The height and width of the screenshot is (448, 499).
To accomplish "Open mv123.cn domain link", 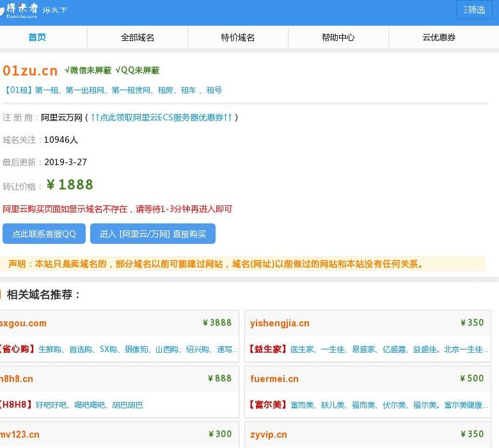I will pos(20,435).
